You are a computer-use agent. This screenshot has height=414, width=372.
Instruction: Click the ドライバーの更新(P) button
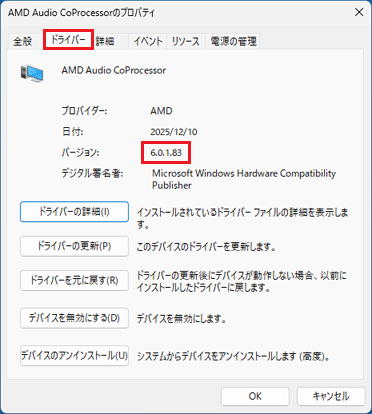(74, 246)
